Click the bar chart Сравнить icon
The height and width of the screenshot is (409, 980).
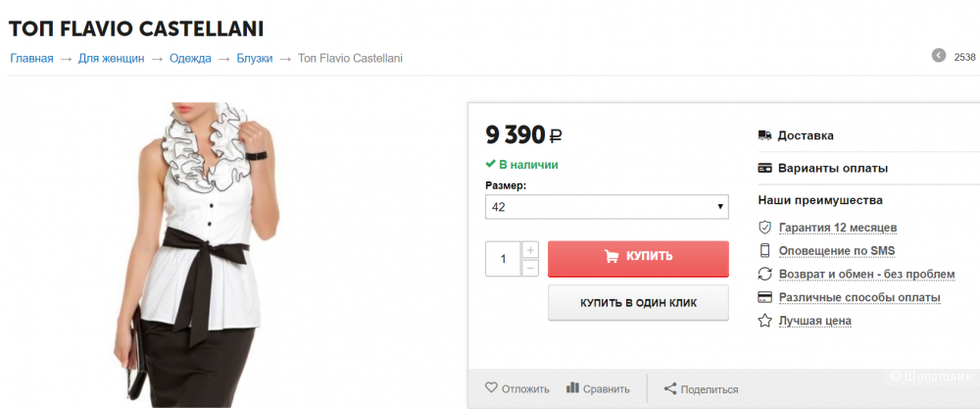572,387
